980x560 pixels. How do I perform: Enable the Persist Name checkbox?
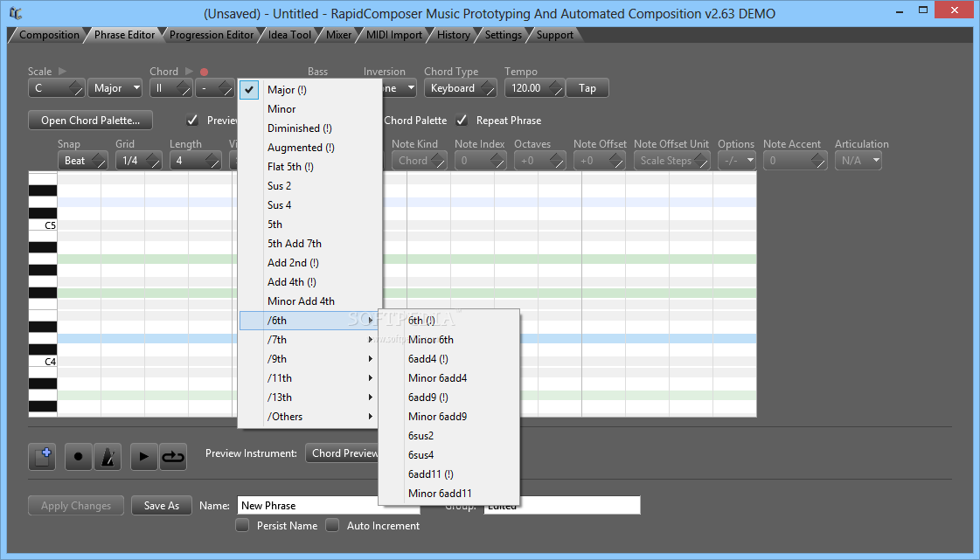coord(242,525)
